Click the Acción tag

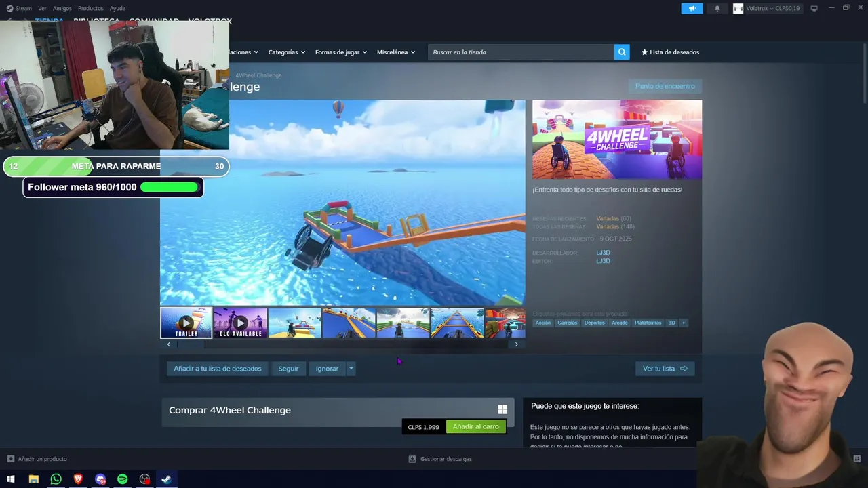tap(543, 323)
